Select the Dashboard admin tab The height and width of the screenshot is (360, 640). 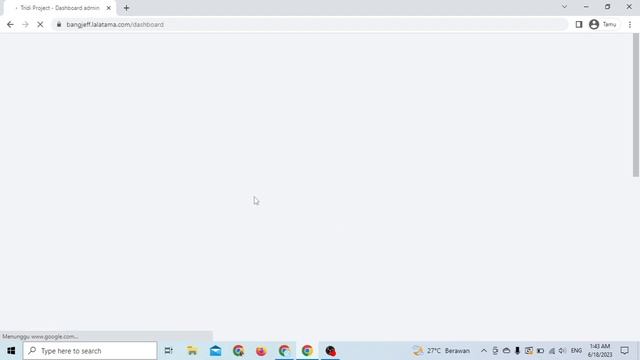tap(60, 8)
